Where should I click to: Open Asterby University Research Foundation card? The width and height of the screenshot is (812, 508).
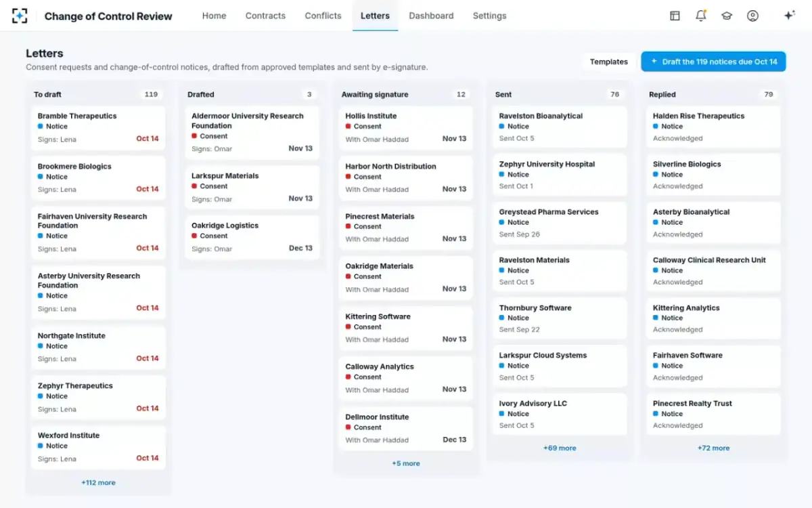[98, 293]
